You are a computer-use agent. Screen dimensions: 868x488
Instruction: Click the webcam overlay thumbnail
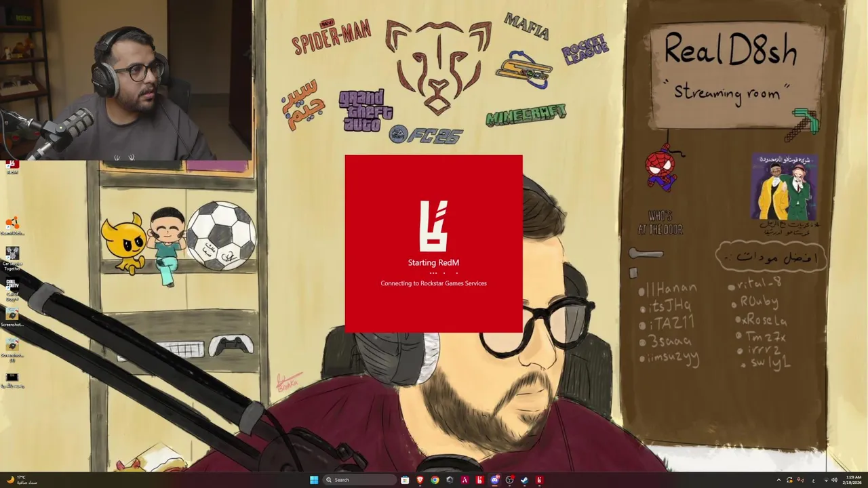[x=126, y=80]
